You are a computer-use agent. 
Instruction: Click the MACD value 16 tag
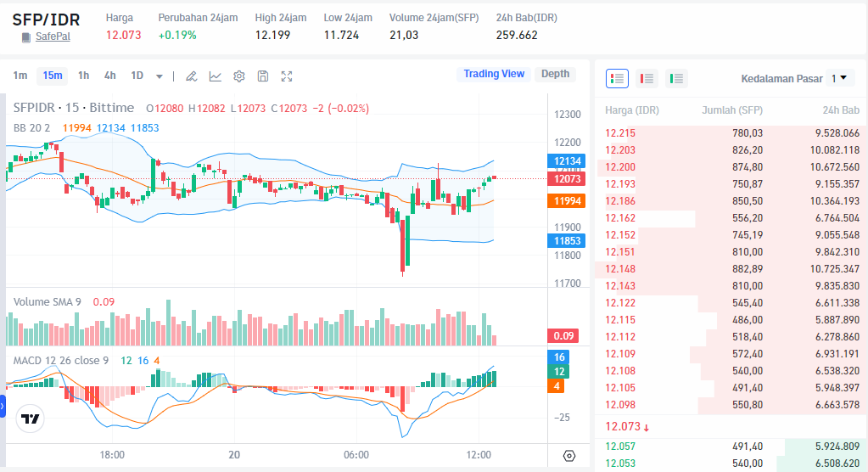click(559, 357)
